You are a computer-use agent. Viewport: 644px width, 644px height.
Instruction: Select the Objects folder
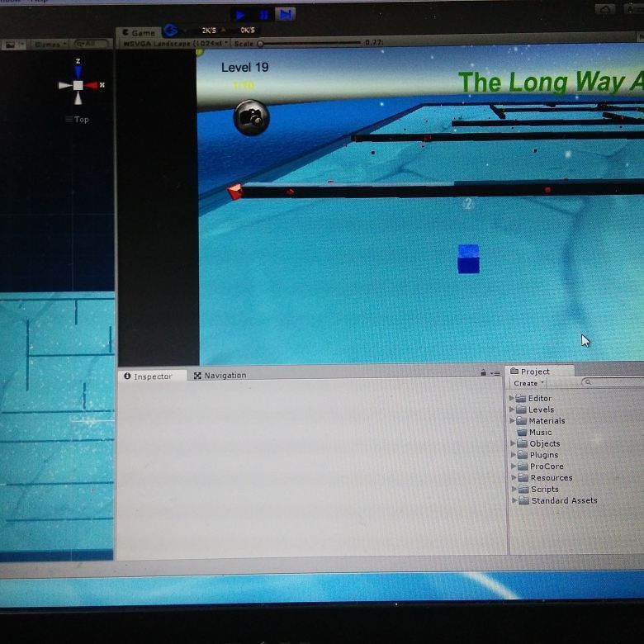[x=539, y=443]
